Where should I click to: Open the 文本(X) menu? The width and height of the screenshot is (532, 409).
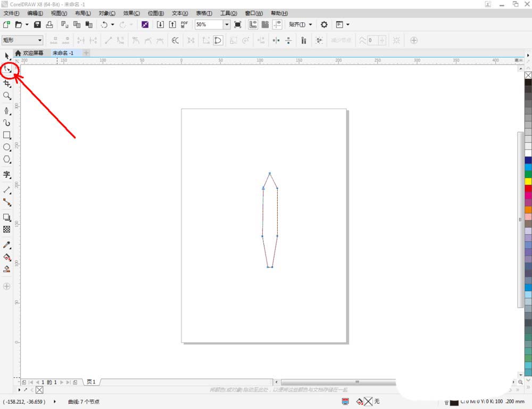(x=180, y=13)
